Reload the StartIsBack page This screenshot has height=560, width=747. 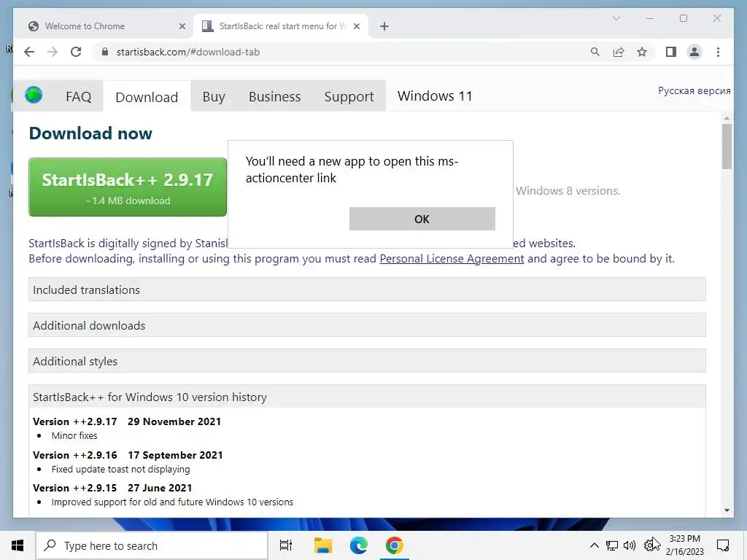(76, 52)
